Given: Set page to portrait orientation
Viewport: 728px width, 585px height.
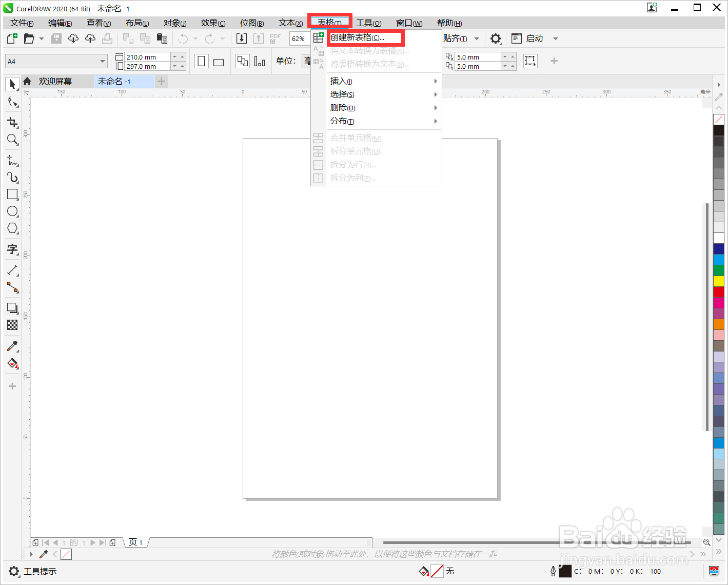Looking at the screenshot, I should click(202, 62).
